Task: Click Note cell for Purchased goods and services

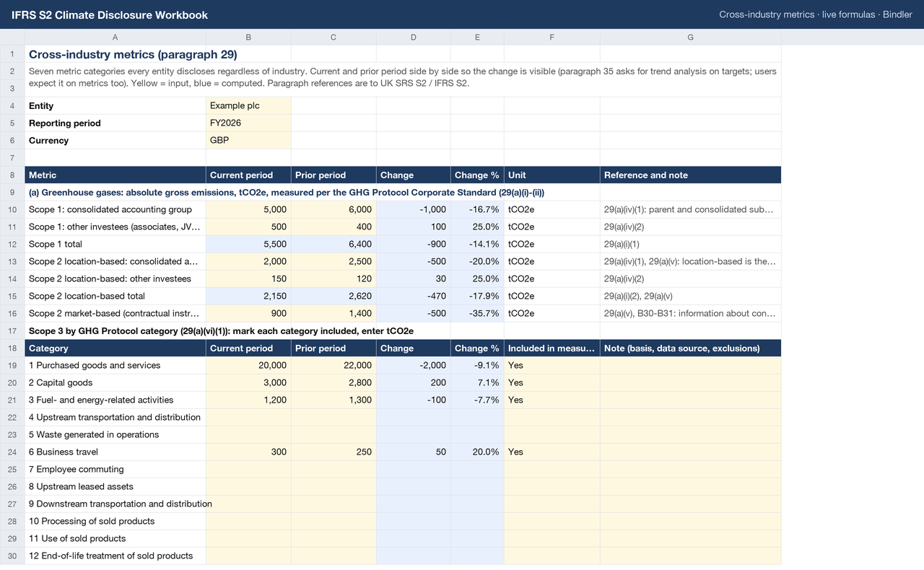Action: (x=690, y=365)
